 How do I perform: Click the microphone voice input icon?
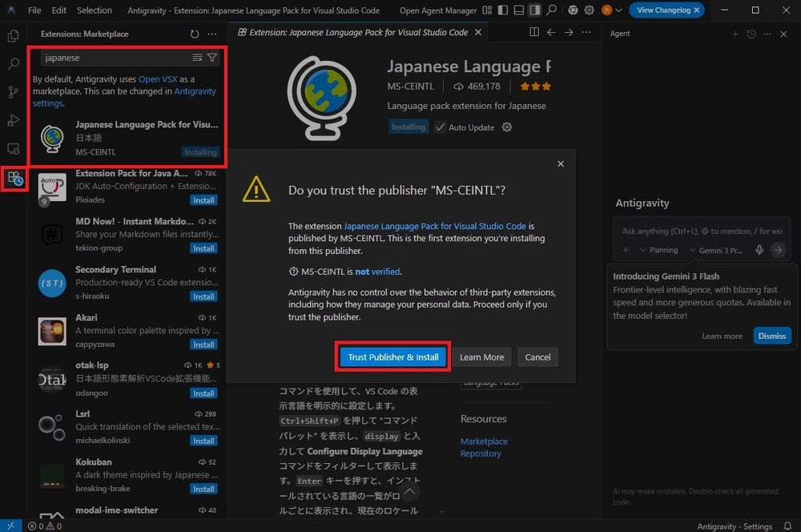coord(759,250)
